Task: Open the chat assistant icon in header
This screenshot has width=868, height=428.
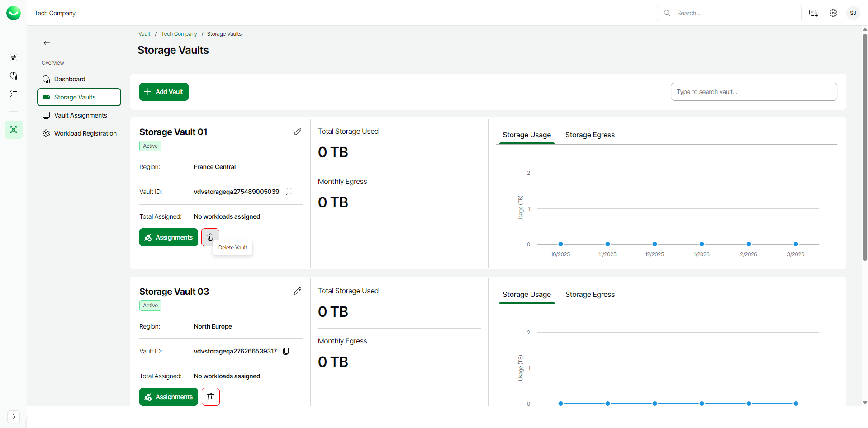Action: 813,13
